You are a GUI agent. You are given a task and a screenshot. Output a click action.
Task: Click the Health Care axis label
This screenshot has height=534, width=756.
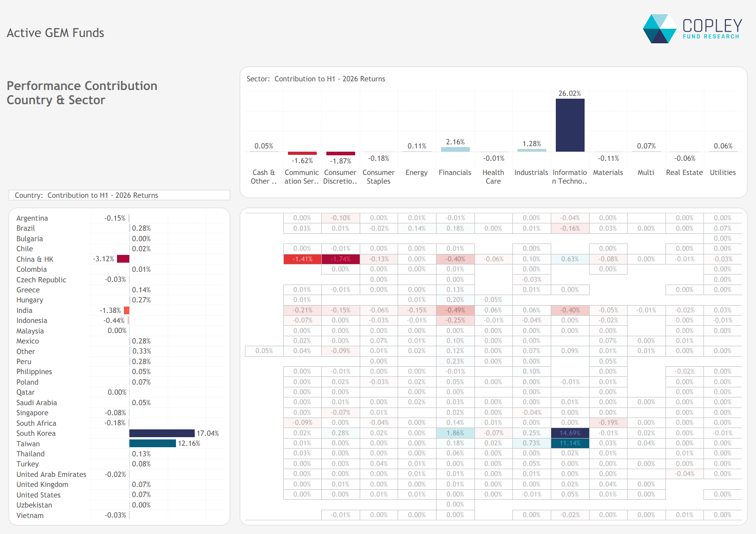click(493, 177)
